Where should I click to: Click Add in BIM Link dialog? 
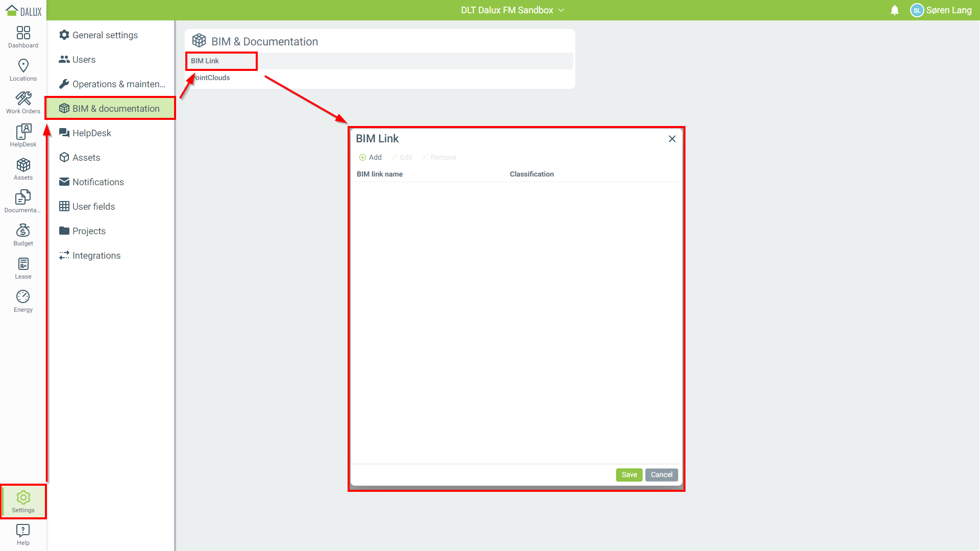pyautogui.click(x=371, y=157)
